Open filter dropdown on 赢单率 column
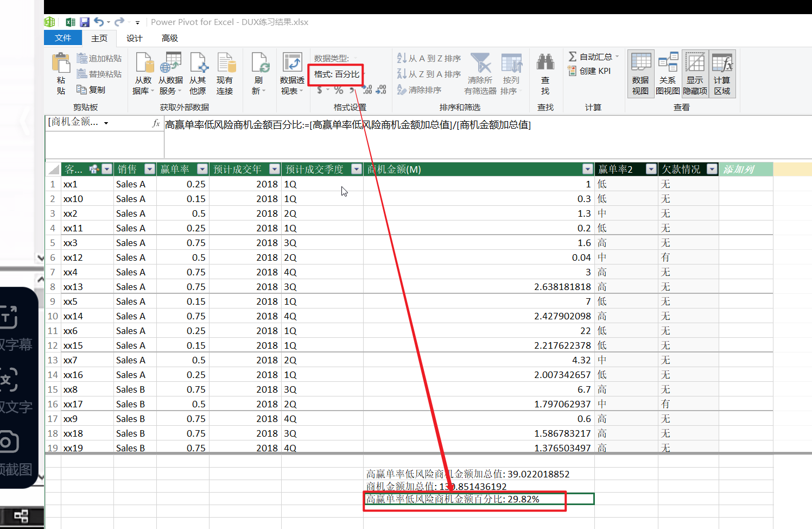This screenshot has width=812, height=529. 202,169
